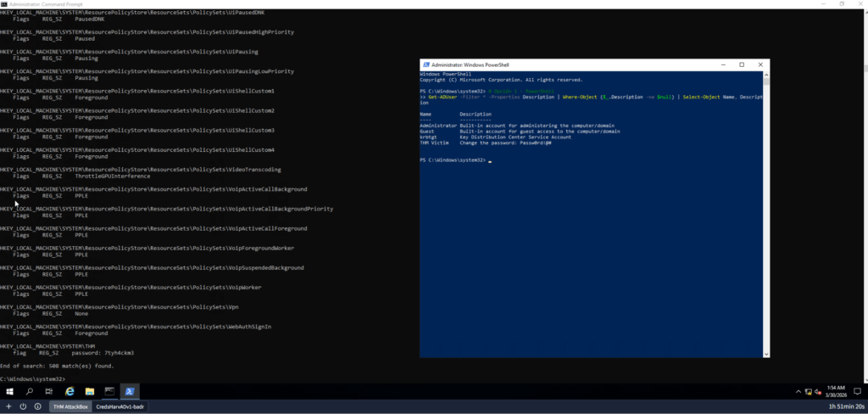Image resolution: width=868 pixels, height=414 pixels.
Task: Click the WebAuthSignIn registry key line
Action: (x=136, y=327)
